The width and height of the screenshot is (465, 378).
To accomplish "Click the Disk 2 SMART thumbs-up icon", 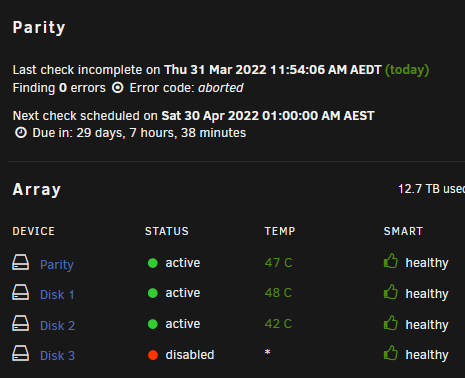I will [x=391, y=323].
